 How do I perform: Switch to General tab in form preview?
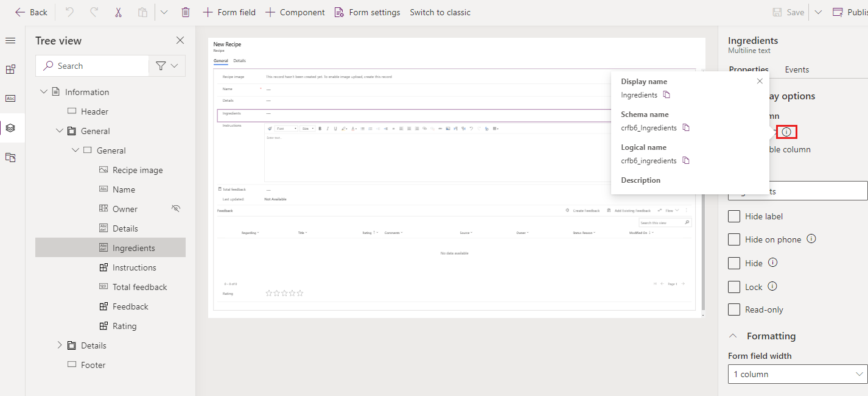click(x=221, y=61)
